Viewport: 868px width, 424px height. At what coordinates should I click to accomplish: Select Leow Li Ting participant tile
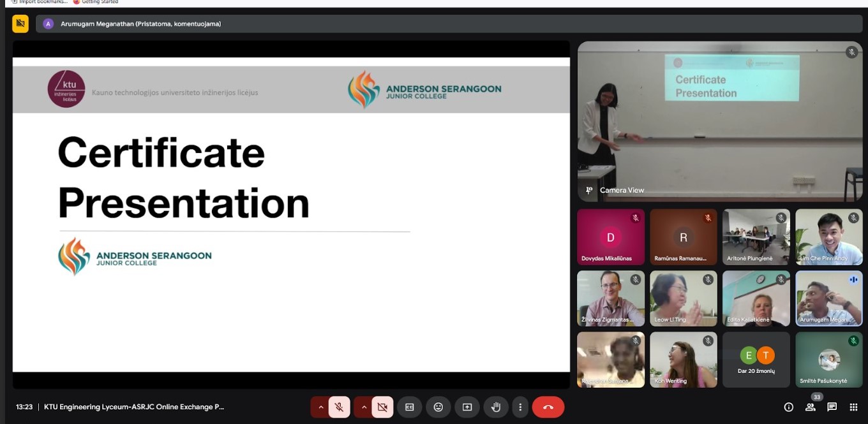[x=684, y=298]
